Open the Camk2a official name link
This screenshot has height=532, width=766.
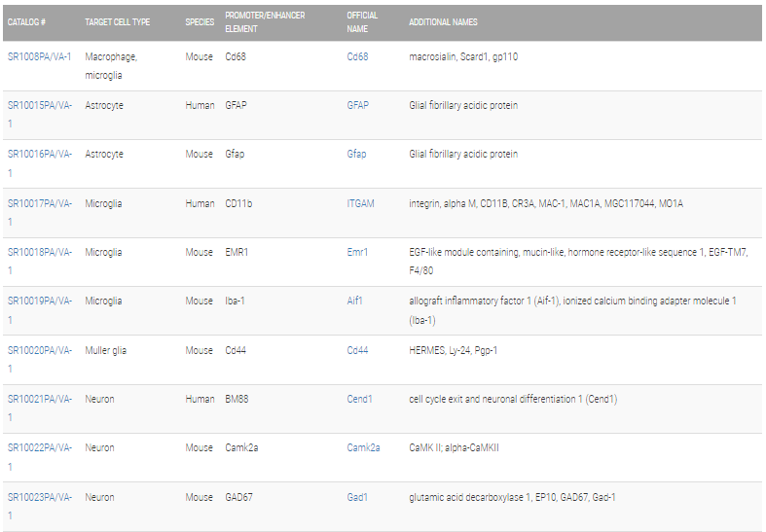(x=363, y=447)
